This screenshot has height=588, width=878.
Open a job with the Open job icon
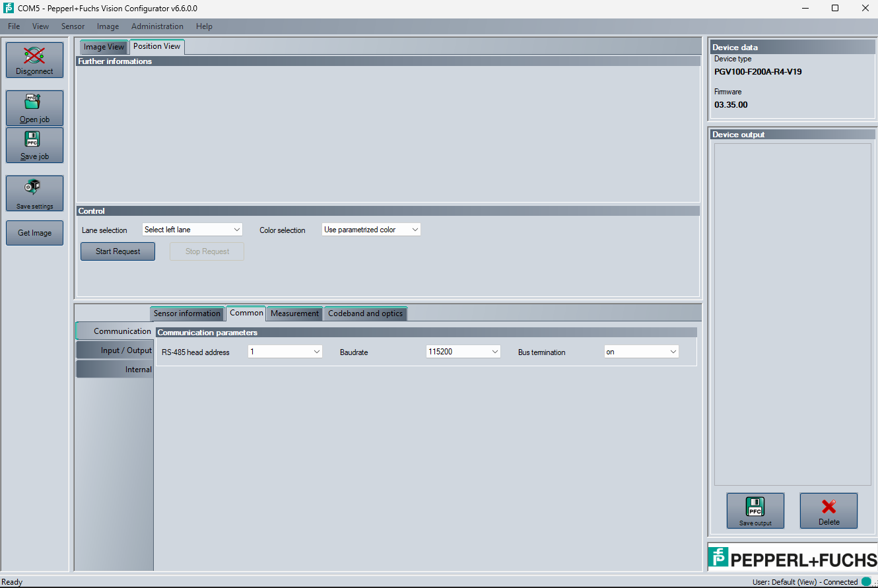tap(34, 108)
